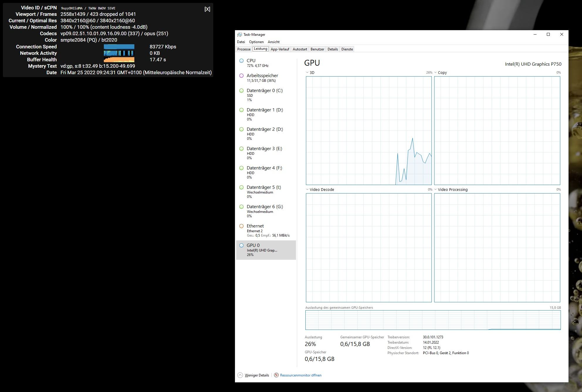This screenshot has width=582, height=392.
Task: Switch to the Details tab
Action: coord(333,49)
